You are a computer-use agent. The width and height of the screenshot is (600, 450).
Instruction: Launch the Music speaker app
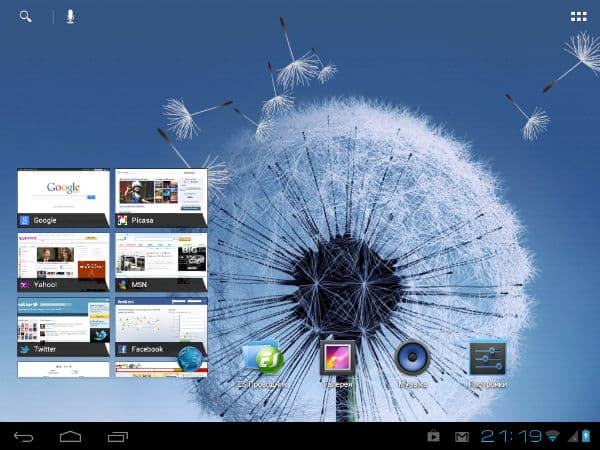(x=412, y=357)
